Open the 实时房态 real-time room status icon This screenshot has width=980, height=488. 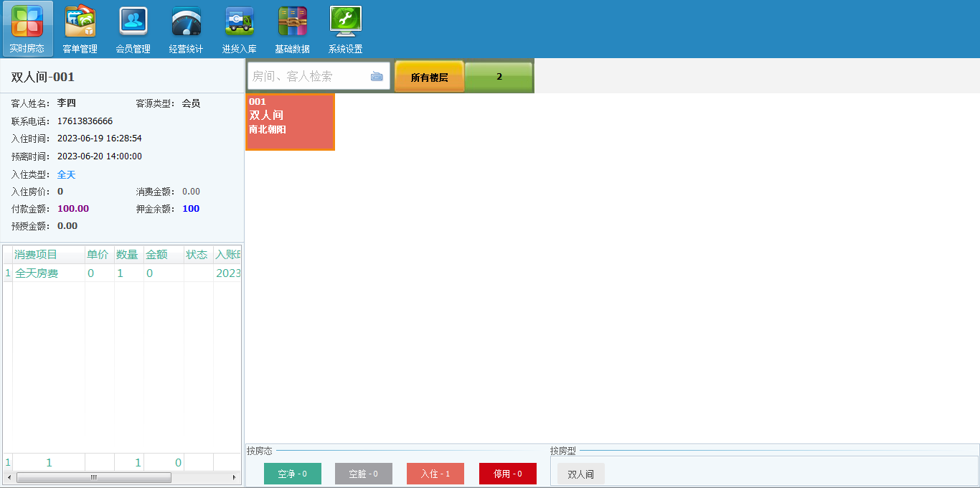(27, 29)
